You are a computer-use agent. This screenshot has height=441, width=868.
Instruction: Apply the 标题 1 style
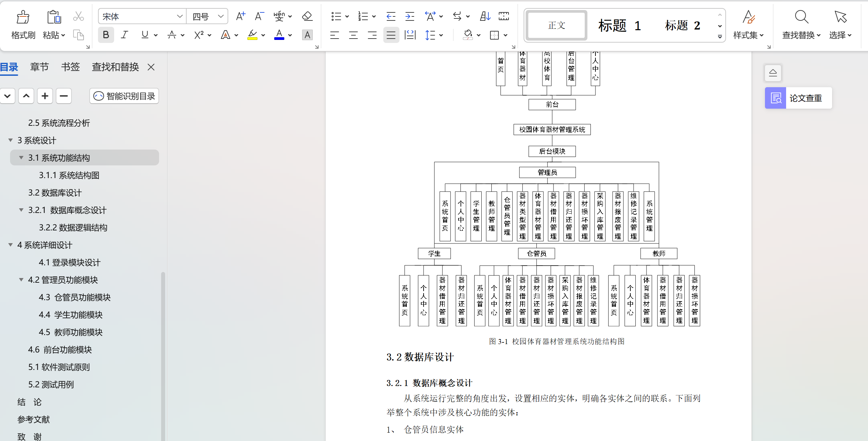619,25
